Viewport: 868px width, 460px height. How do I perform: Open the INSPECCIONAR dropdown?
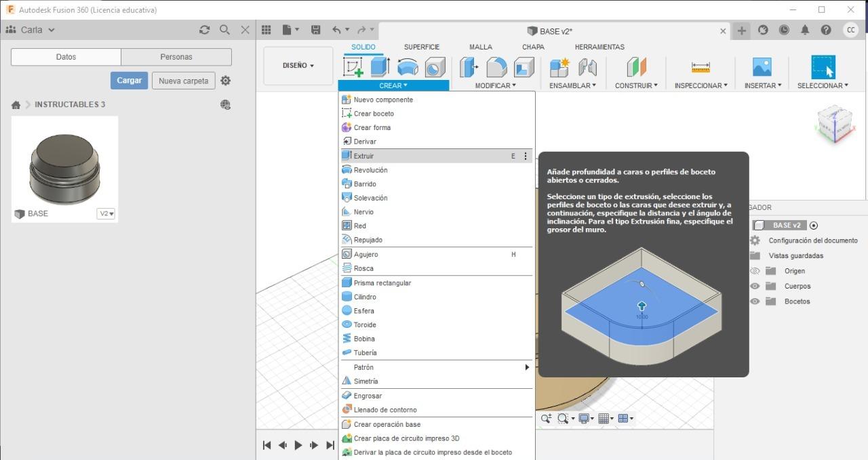(701, 85)
